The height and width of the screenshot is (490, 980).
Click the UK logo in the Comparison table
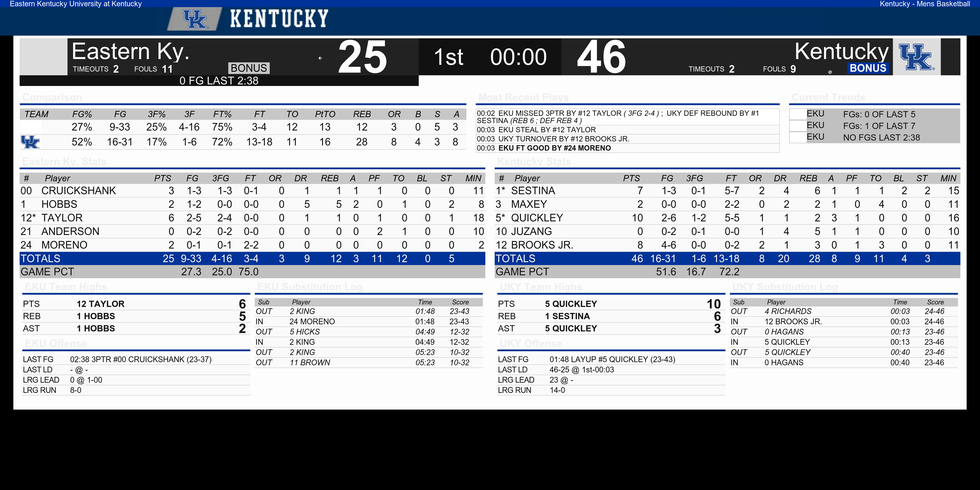[30, 142]
